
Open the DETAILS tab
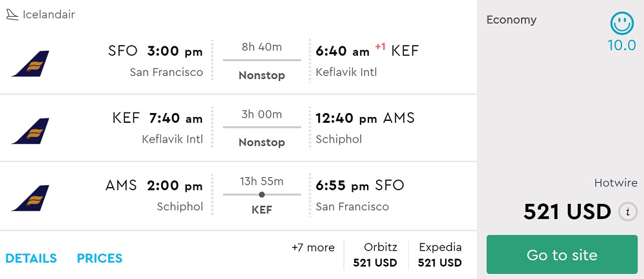pos(31,258)
